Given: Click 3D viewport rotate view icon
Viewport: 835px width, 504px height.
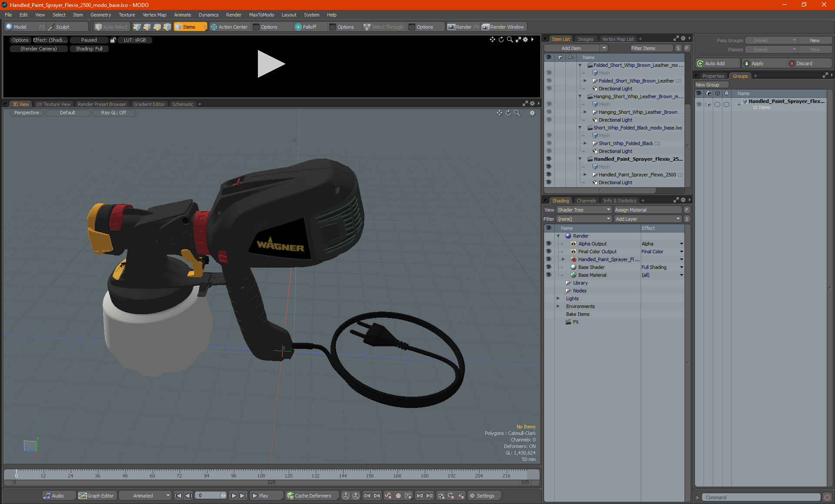Looking at the screenshot, I should 508,113.
